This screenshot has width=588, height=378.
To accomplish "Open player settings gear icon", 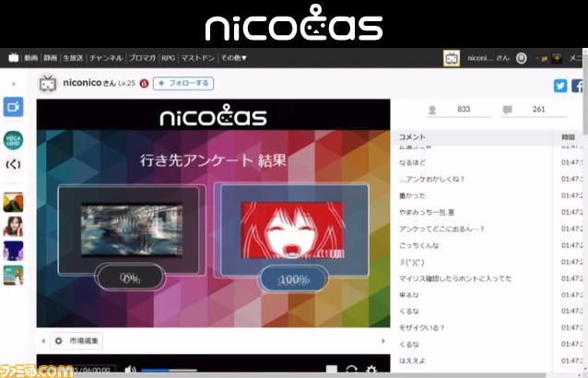I will pos(371,370).
